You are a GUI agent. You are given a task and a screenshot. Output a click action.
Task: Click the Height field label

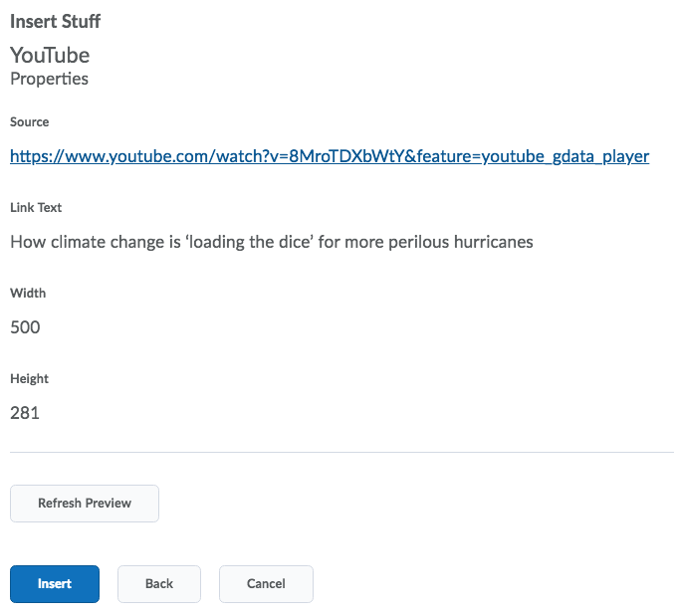pyautogui.click(x=30, y=379)
